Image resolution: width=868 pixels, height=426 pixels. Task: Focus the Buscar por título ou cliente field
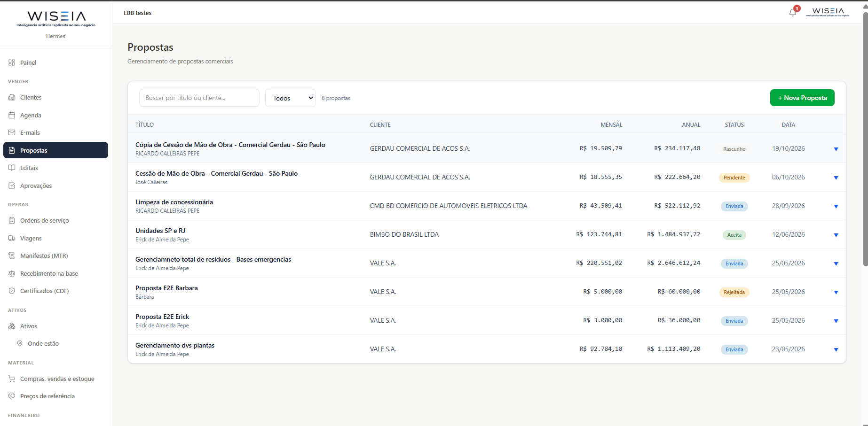(x=199, y=98)
